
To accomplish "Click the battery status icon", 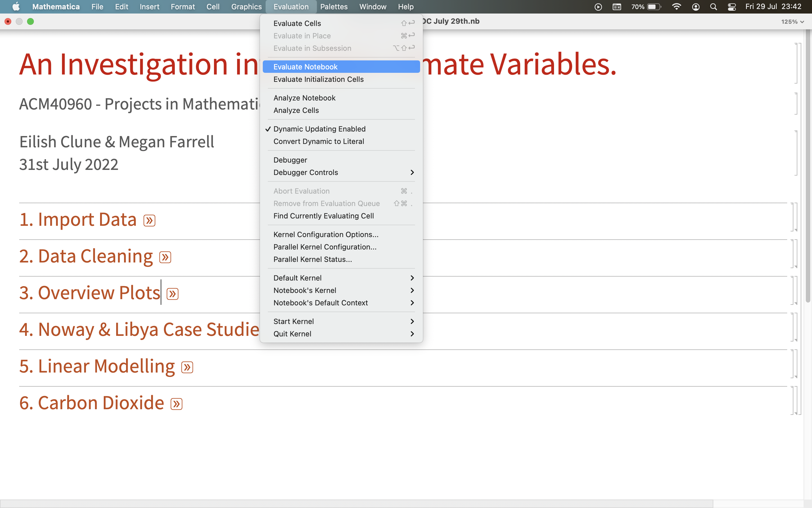I will [x=654, y=7].
